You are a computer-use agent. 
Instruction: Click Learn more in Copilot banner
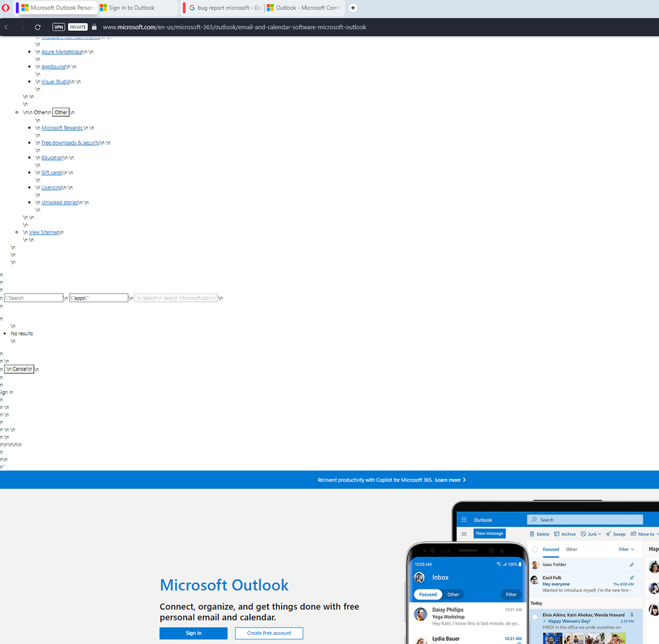click(448, 480)
